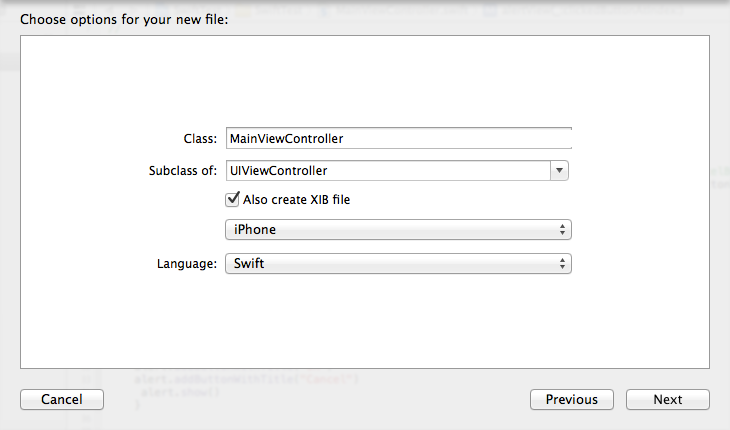This screenshot has height=430, width=730.
Task: Cancel the new file dialog
Action: point(62,399)
